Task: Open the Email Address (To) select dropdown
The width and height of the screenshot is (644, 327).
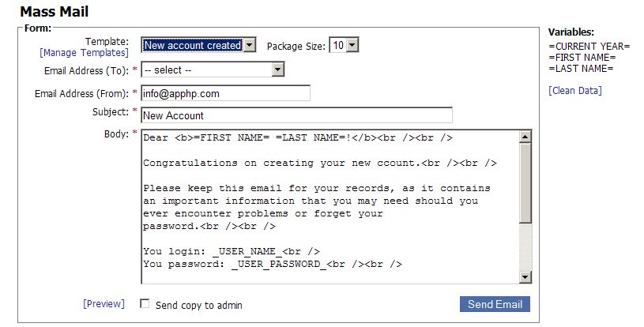Action: [x=213, y=70]
